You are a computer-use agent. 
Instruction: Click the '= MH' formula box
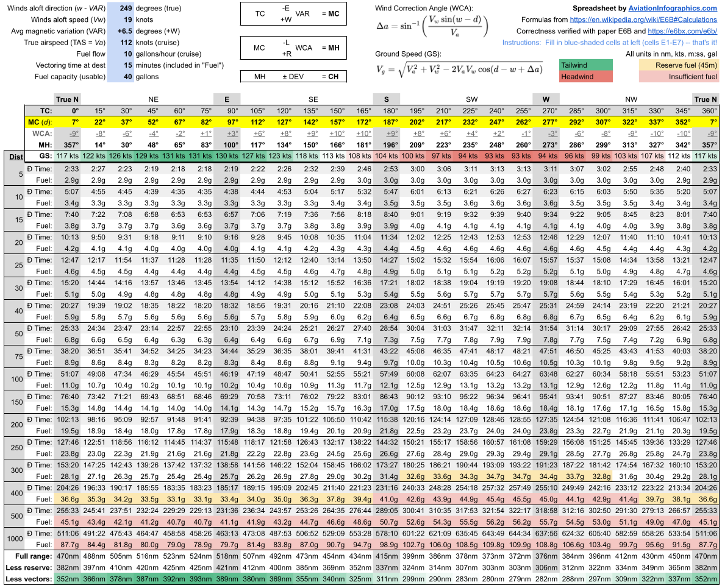point(293,48)
